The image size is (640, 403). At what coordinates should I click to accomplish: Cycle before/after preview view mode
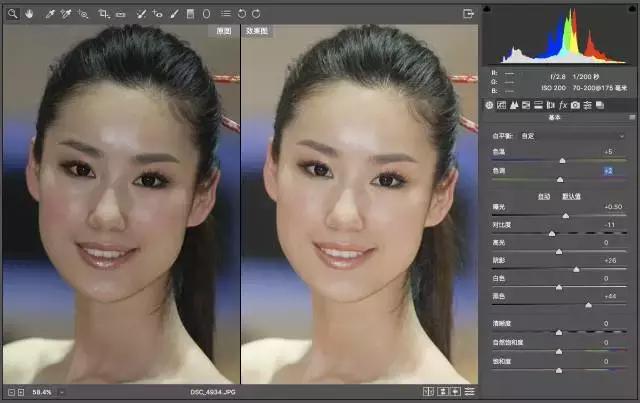coord(428,392)
